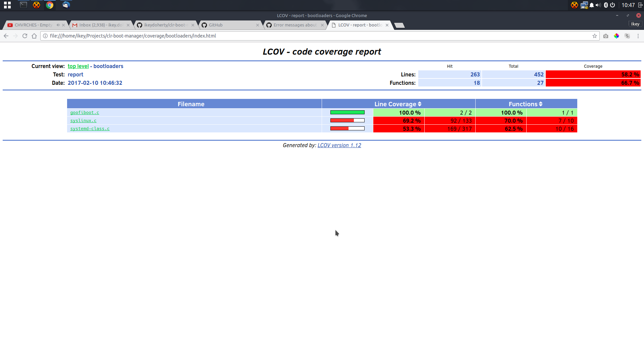The width and height of the screenshot is (644, 362).
Task: Click the 452 total lines value
Action: tap(539, 74)
